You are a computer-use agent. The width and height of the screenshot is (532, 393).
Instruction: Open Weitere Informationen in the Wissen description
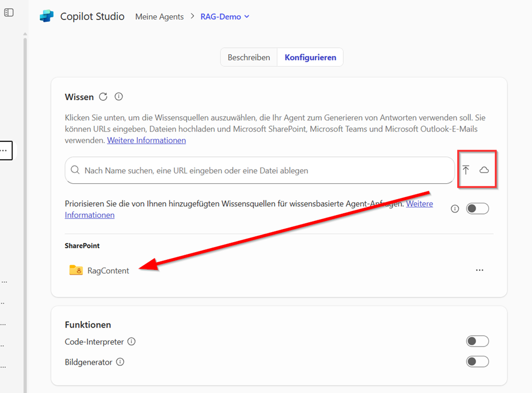click(146, 140)
